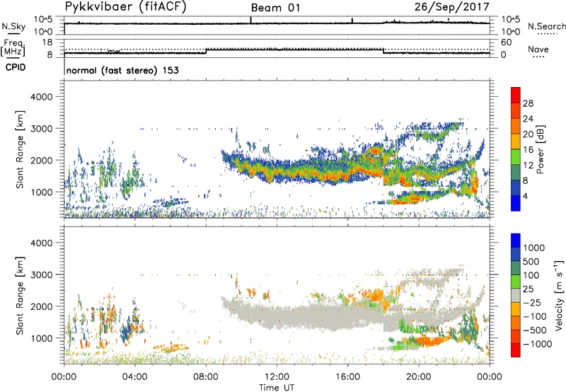Click the Slant Range label of velocity panel

point(20,296)
